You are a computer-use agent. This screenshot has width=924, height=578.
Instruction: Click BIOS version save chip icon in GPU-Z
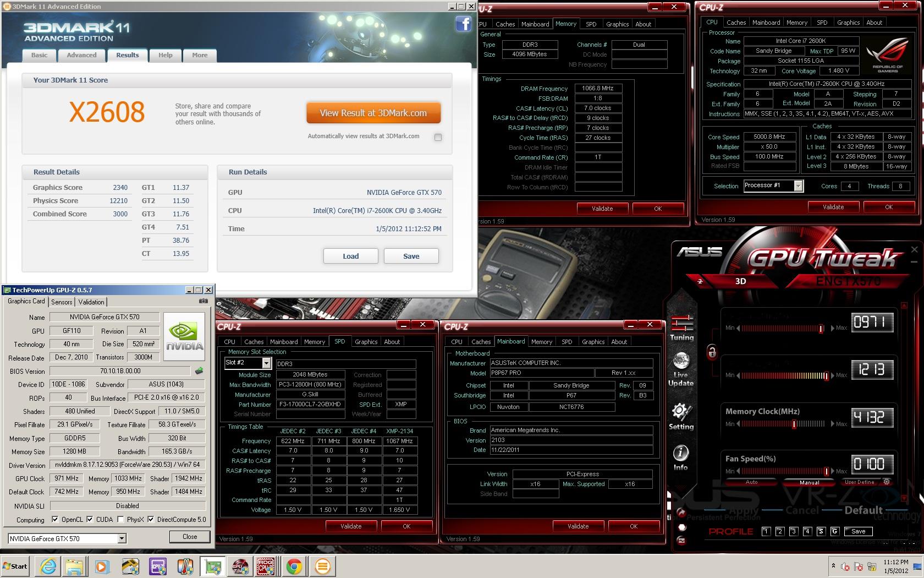(x=199, y=371)
